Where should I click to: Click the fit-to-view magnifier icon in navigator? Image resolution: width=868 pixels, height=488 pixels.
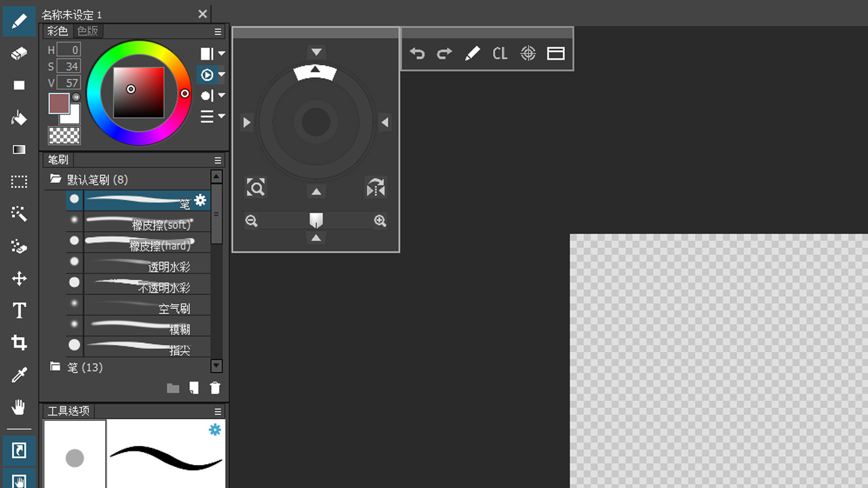pyautogui.click(x=256, y=187)
